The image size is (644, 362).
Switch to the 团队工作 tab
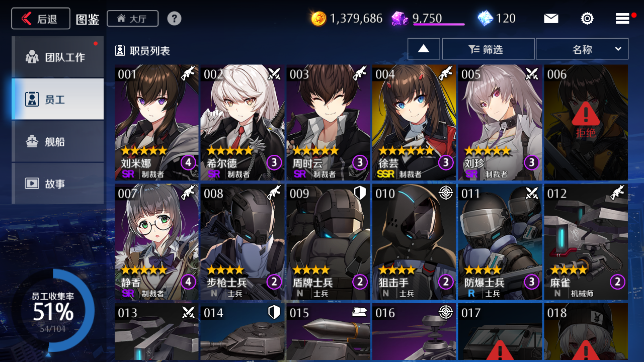57,57
